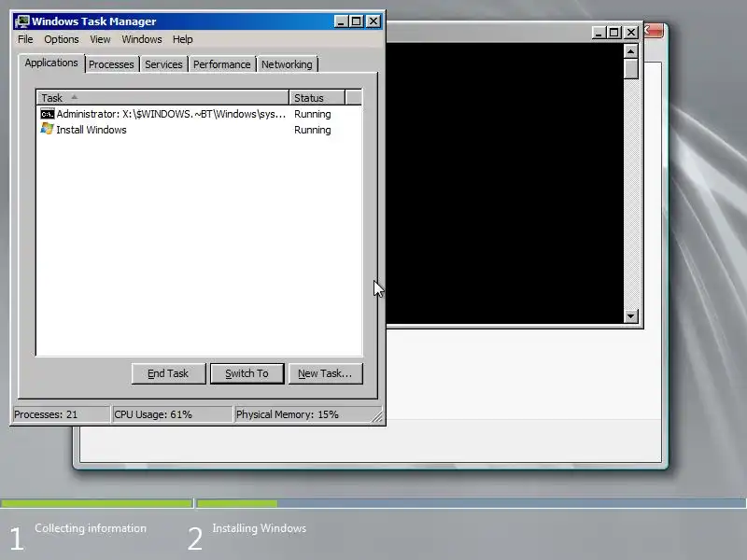
Task: Switch to the Applications tab
Action: click(51, 63)
